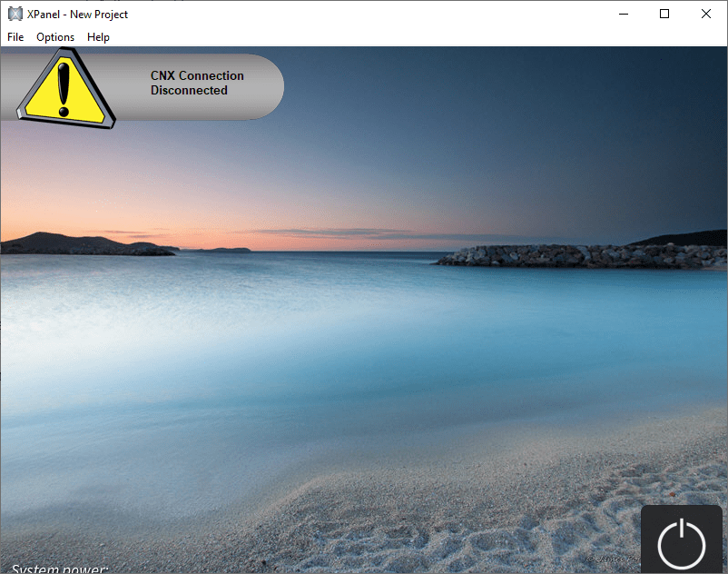Click the dark blue sky at upper right
This screenshot has height=574, width=728.
(590, 100)
